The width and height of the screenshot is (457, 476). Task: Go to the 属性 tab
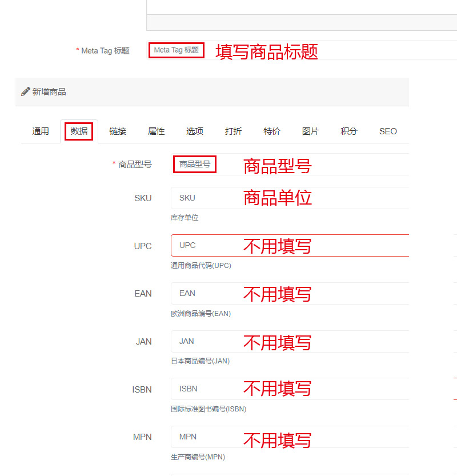click(156, 131)
